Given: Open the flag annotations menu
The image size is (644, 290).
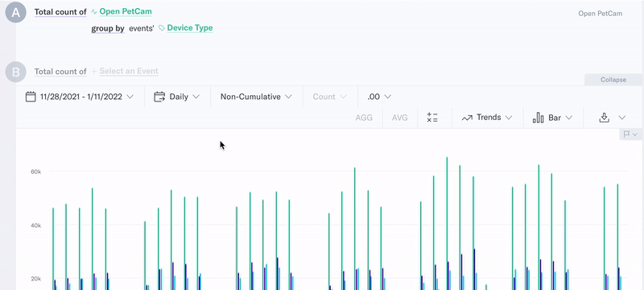Looking at the screenshot, I should [x=630, y=135].
